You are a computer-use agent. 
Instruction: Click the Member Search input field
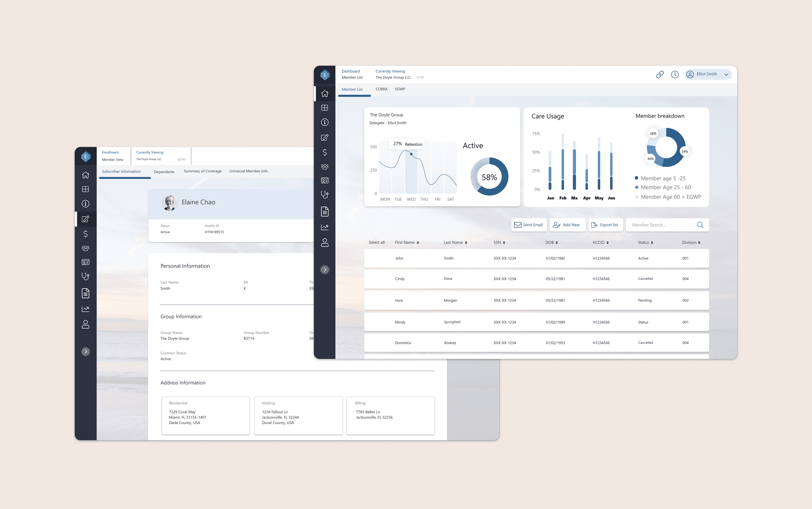[x=659, y=225]
